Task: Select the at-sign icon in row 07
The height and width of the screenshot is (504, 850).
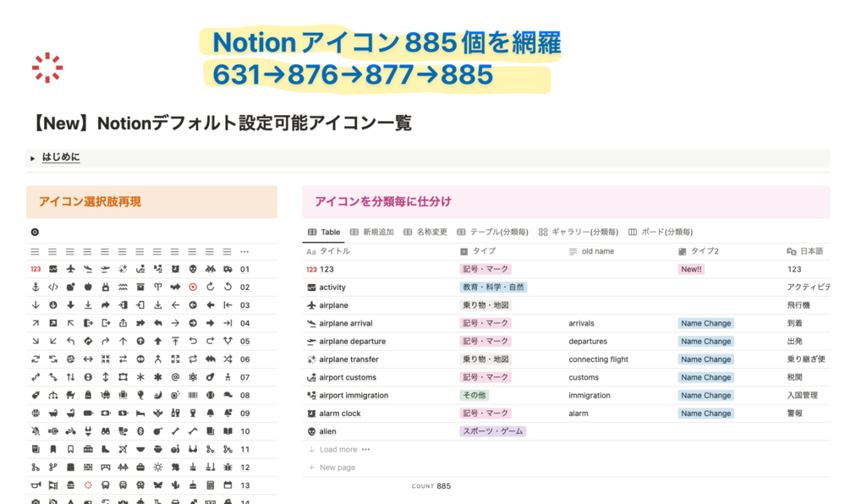Action: (x=175, y=377)
